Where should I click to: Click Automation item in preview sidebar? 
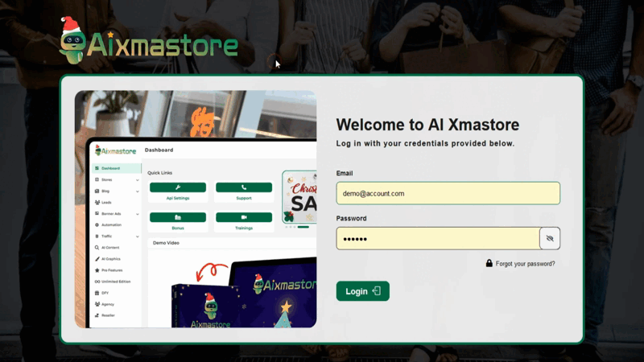(x=111, y=225)
